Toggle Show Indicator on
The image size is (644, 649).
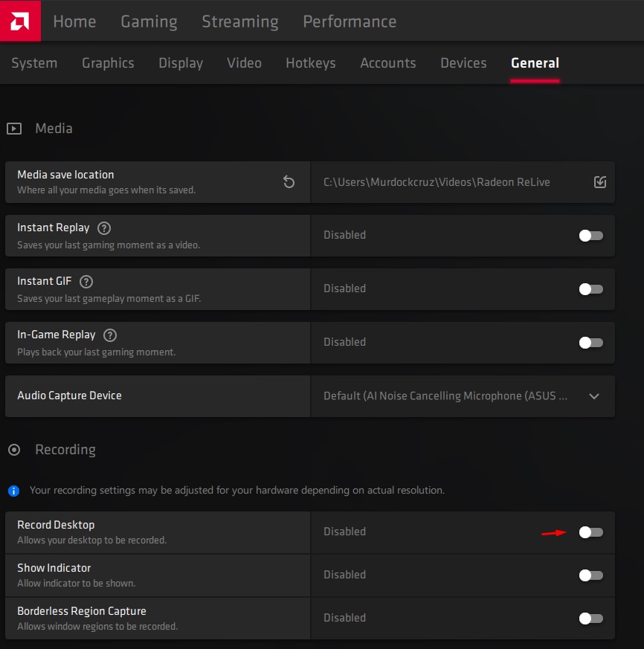click(590, 575)
